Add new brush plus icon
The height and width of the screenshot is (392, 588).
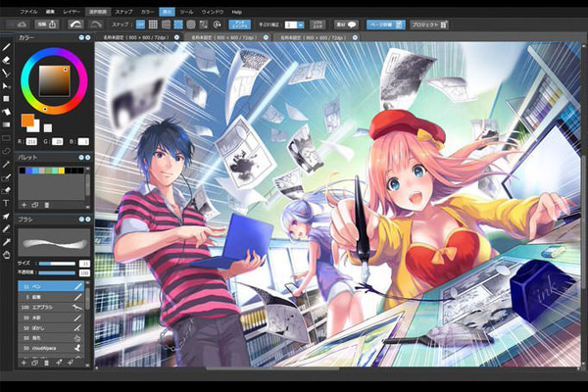pos(24,363)
